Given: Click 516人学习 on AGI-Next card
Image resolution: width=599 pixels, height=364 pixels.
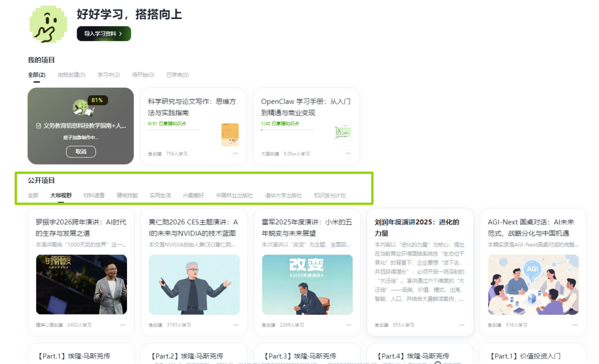Looking at the screenshot, I should (516, 325).
